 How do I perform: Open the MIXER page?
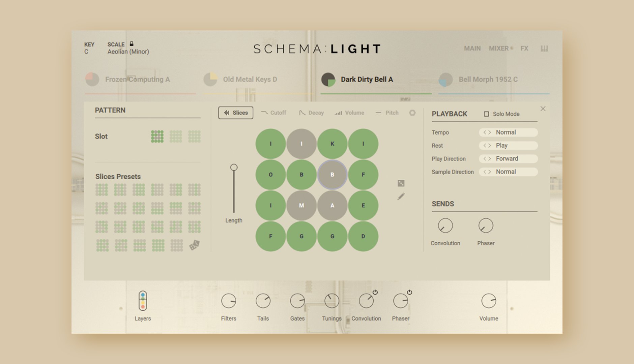[498, 49]
